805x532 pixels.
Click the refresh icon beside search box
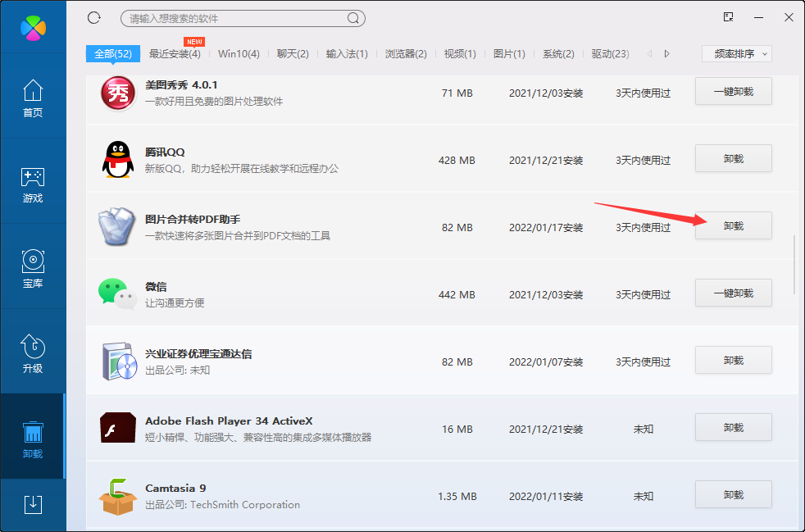pos(94,18)
